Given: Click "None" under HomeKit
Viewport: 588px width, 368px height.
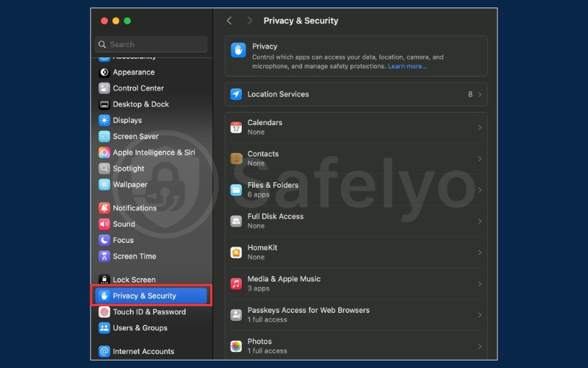Looking at the screenshot, I should (256, 257).
